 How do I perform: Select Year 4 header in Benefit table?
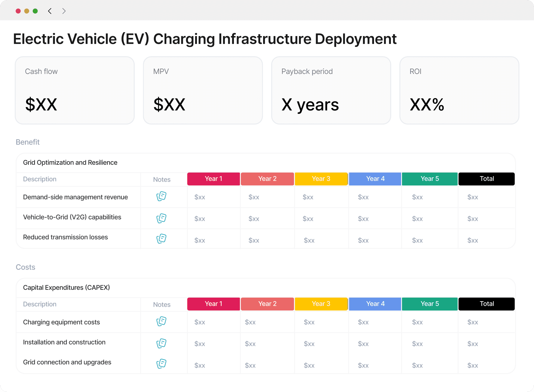pyautogui.click(x=375, y=179)
